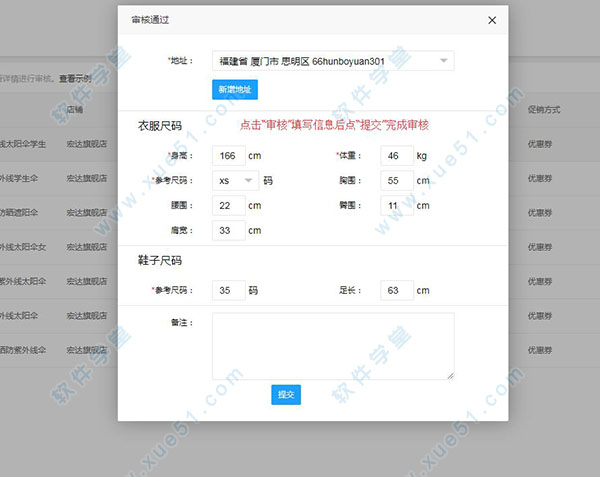Click the 足长 input showing 63
This screenshot has width=600, height=477.
click(x=397, y=290)
